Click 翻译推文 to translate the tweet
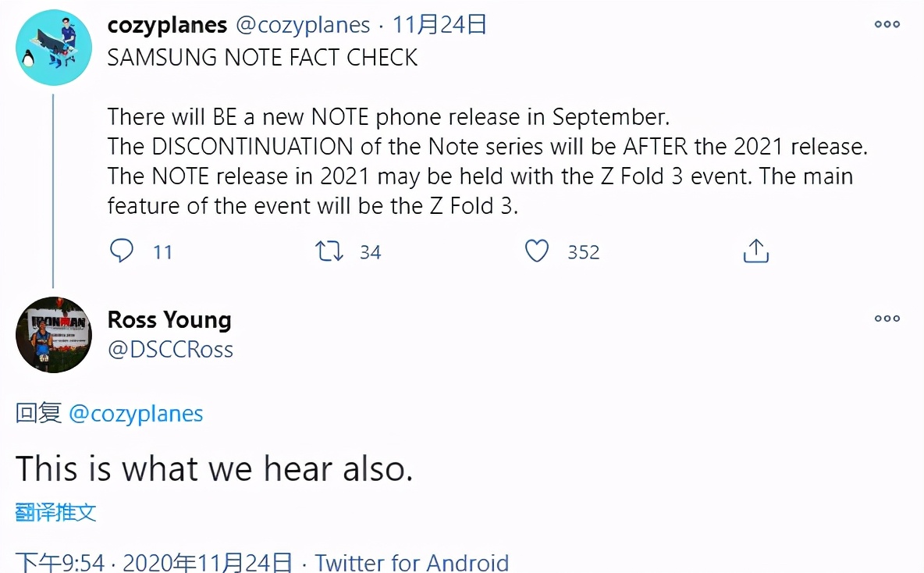The height and width of the screenshot is (573, 924). [x=55, y=512]
